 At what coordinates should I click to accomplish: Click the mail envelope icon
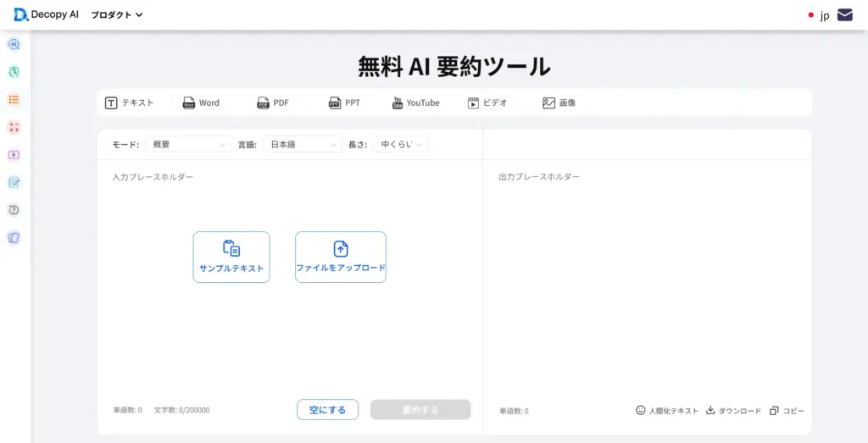point(844,14)
